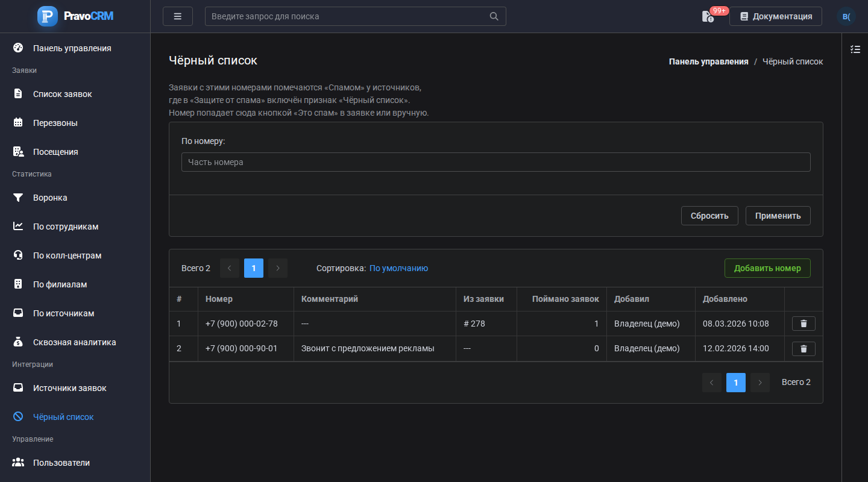Click the PravoCRM logo

(x=75, y=16)
